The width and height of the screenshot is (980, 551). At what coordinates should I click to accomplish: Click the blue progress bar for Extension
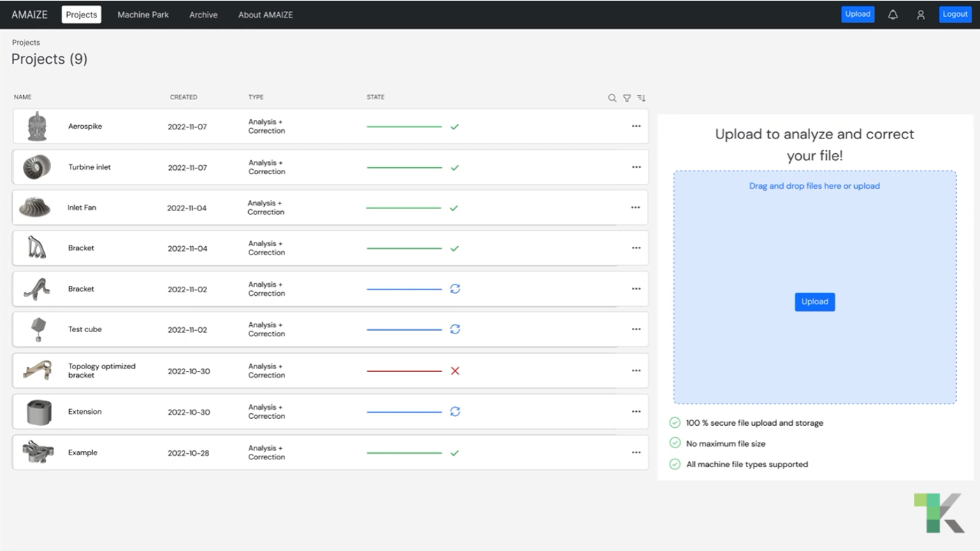coord(404,413)
